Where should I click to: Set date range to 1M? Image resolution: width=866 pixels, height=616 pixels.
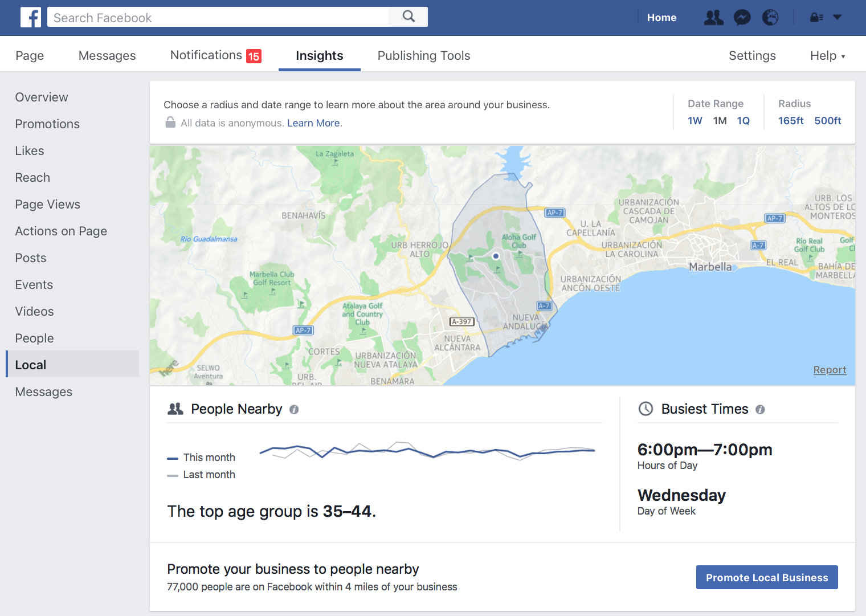[x=720, y=121]
